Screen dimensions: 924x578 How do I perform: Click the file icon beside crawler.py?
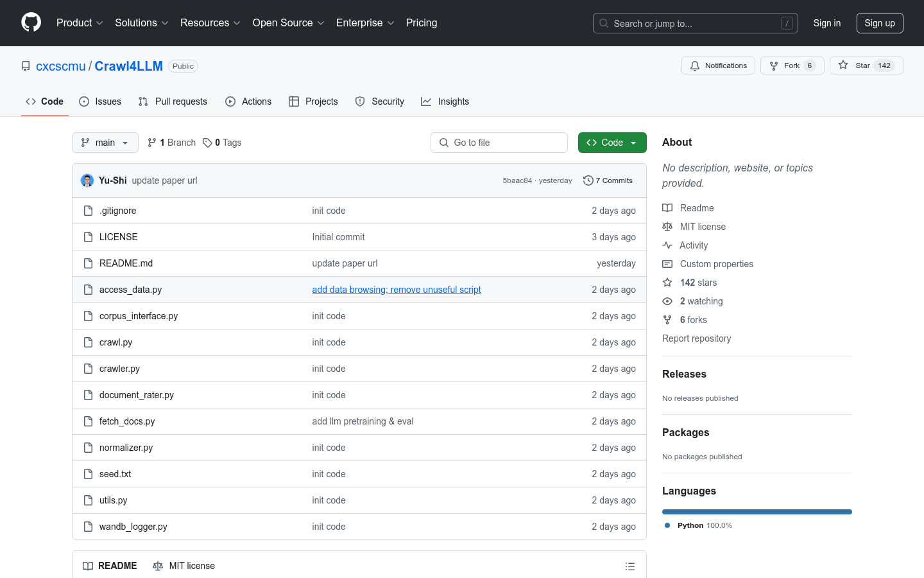(x=89, y=369)
